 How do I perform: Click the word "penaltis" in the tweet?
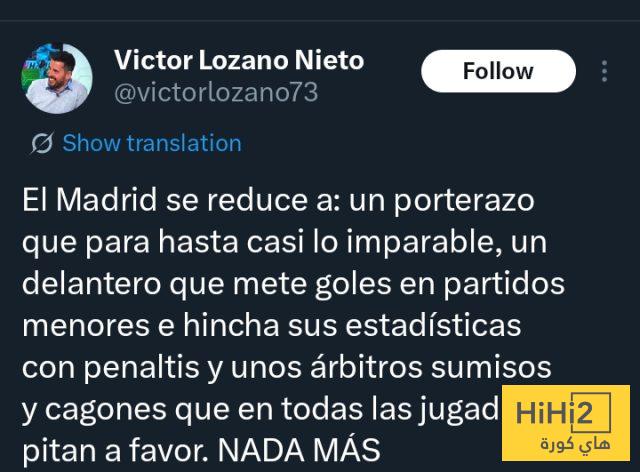coord(141,367)
